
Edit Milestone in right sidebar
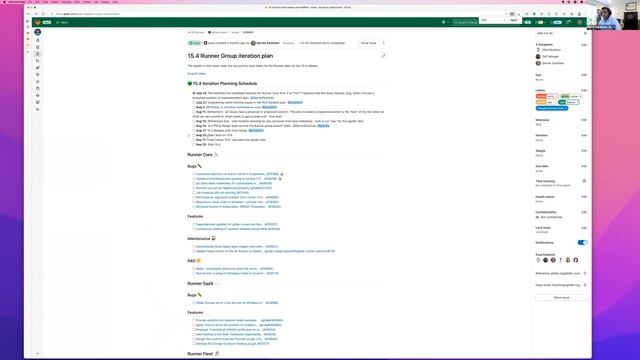tap(584, 120)
